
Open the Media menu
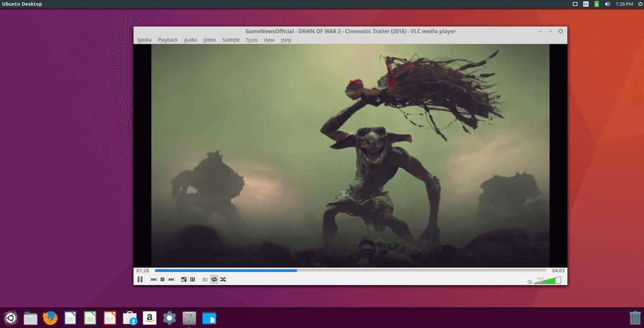click(x=144, y=40)
